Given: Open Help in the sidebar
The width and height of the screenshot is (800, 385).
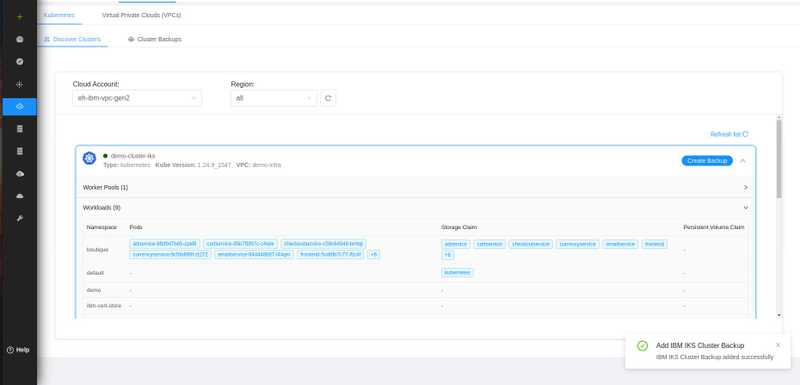Looking at the screenshot, I should (18, 350).
